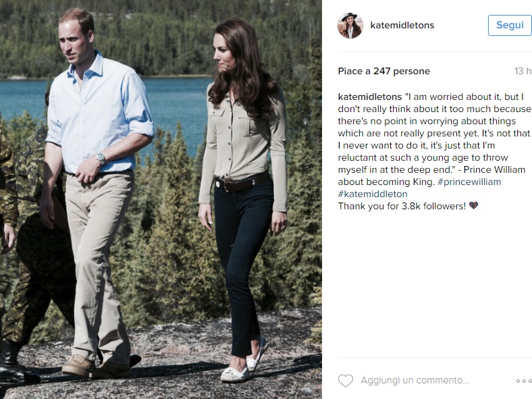Click the quoted caption paragraph text
Screen dimensions: 532x399
434,139
